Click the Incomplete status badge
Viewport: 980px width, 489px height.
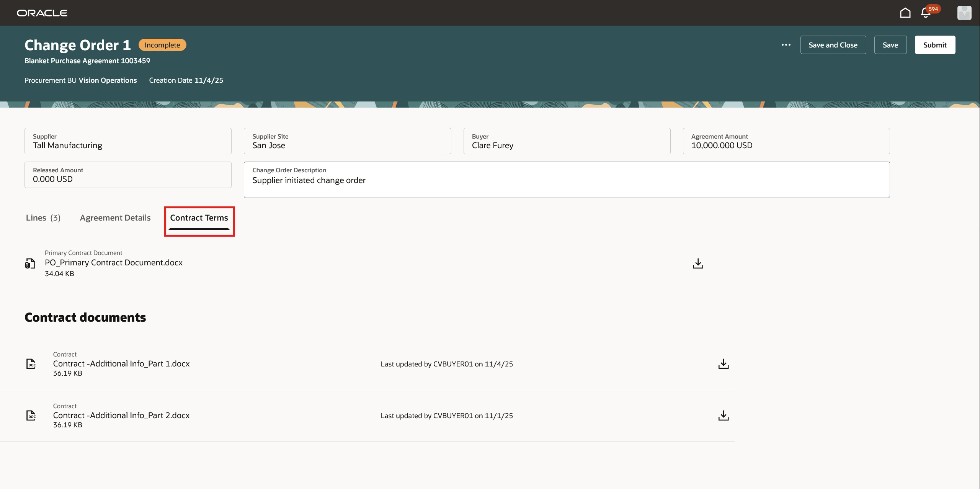coord(162,44)
